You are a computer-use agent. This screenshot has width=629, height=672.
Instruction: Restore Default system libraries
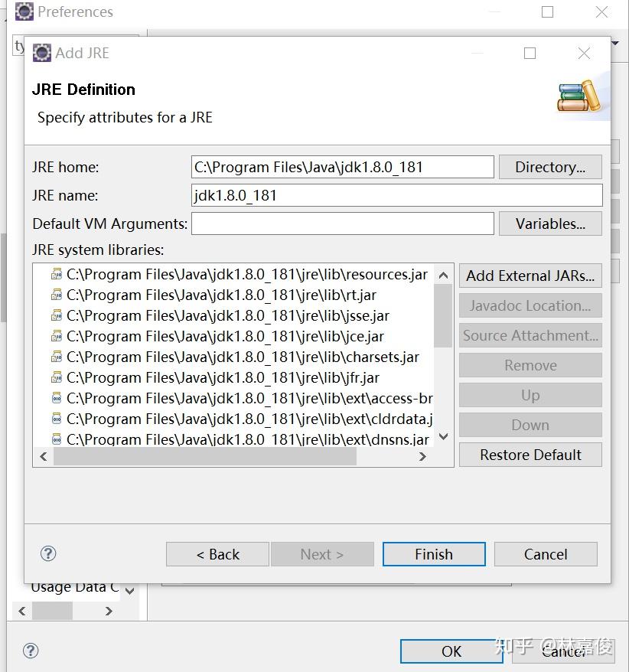click(x=530, y=455)
